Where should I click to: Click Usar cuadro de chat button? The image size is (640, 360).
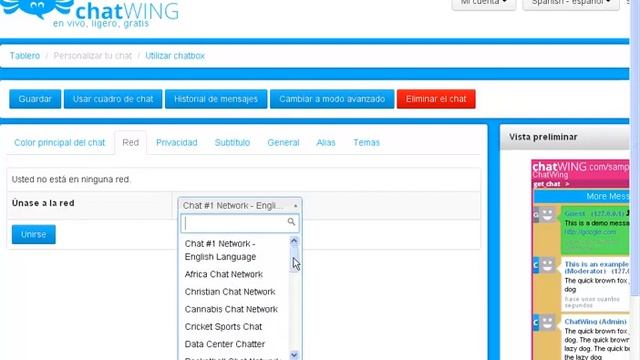pyautogui.click(x=113, y=99)
